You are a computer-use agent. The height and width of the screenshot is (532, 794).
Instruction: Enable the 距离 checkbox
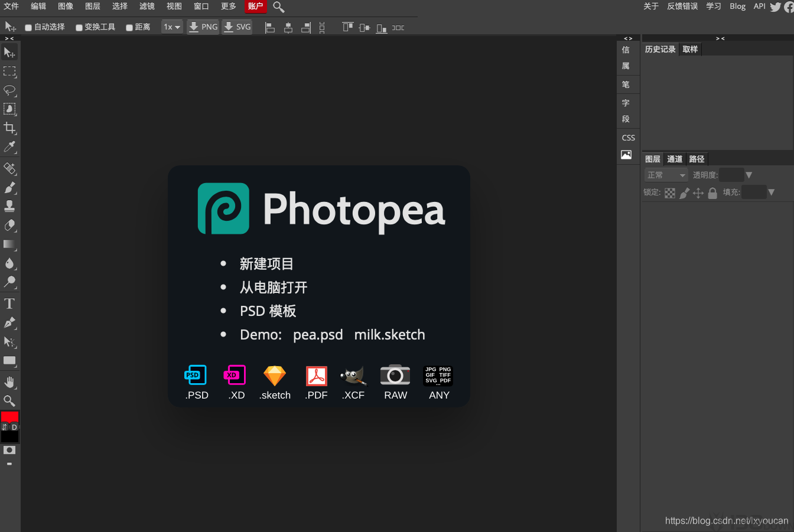129,28
